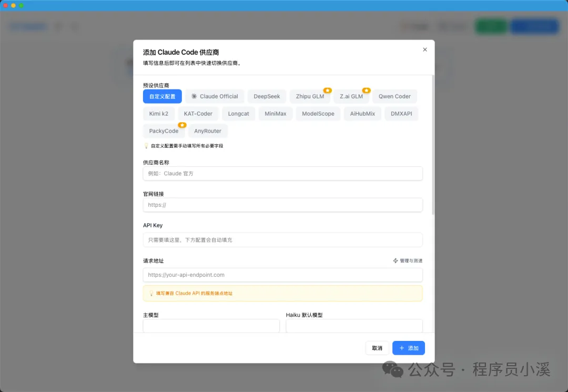Open 管理与测速 for the request address
This screenshot has height=392, width=568.
click(410, 260)
